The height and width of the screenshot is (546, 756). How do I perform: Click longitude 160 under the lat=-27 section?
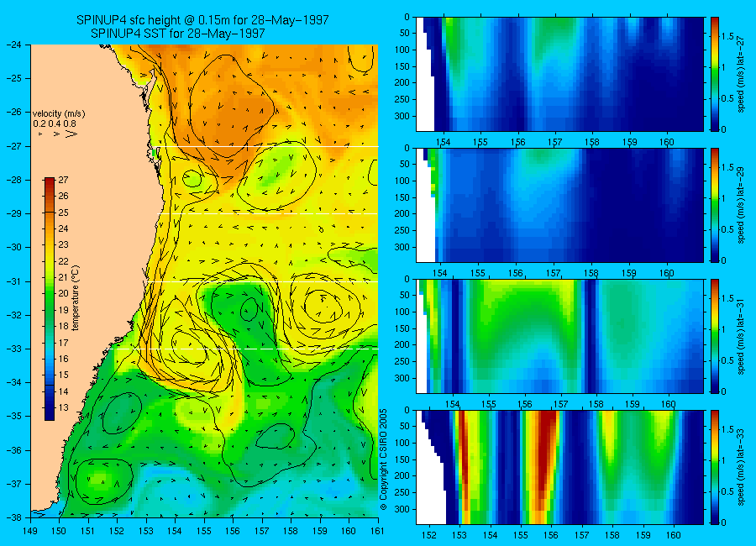click(667, 142)
